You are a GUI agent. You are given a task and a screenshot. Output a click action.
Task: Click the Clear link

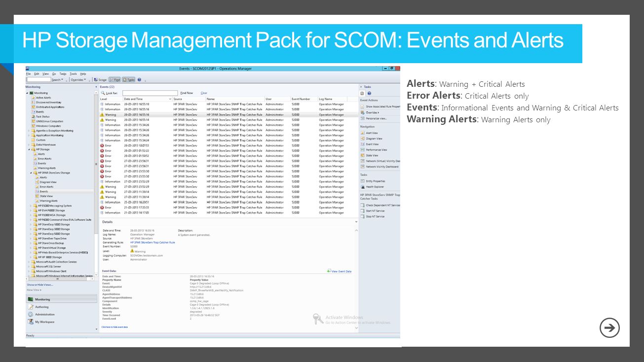pyautogui.click(x=204, y=93)
